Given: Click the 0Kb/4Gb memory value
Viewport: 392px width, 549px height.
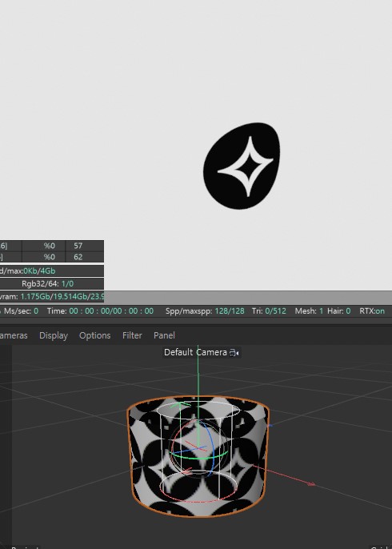Looking at the screenshot, I should coord(39,270).
